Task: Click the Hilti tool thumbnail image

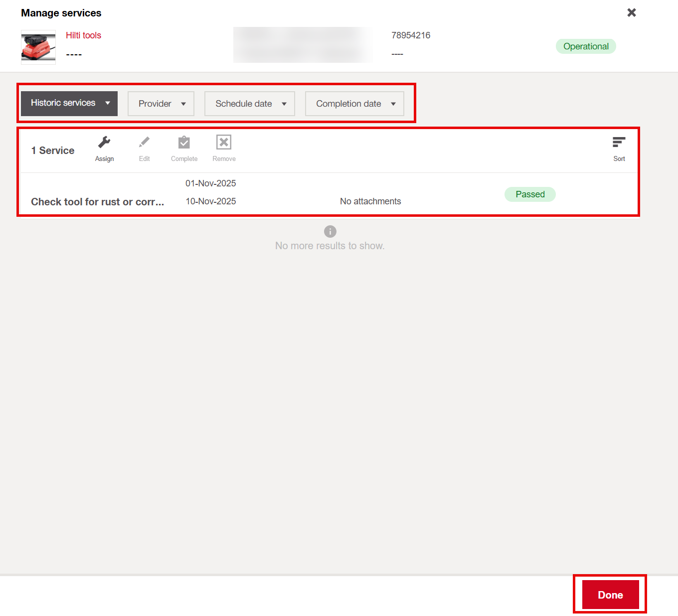Action: pos(38,47)
